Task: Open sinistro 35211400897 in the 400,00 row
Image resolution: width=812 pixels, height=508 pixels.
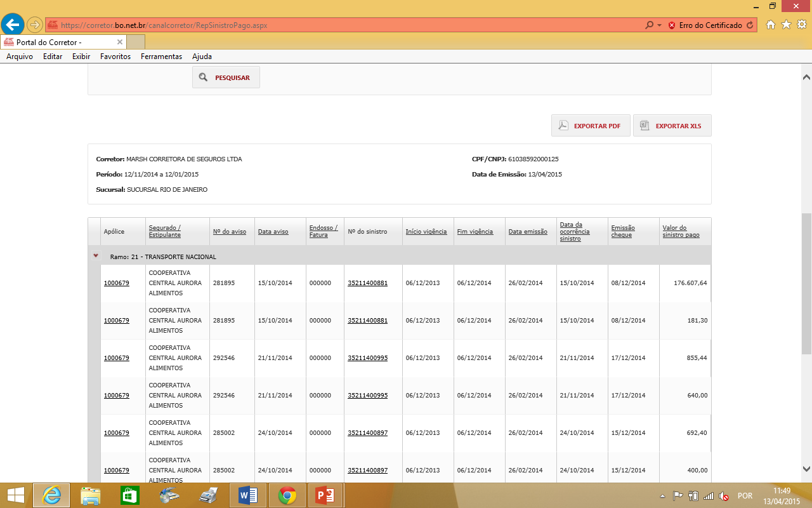Action: point(367,471)
